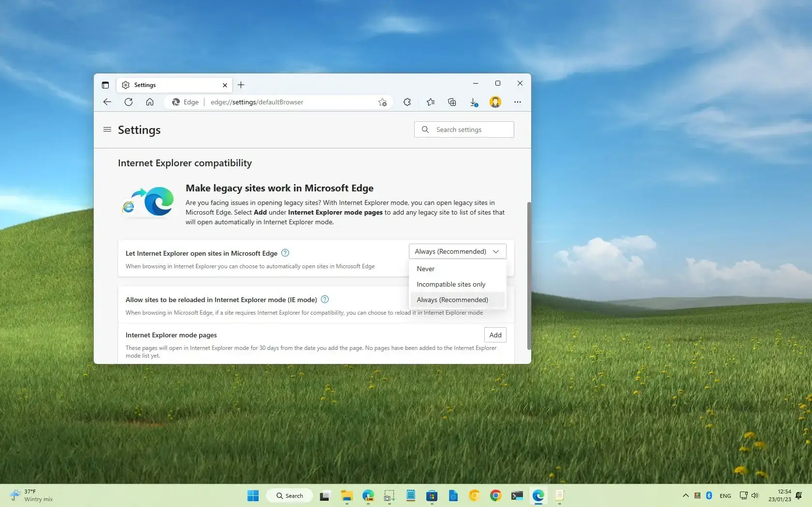Open the Settings hamburger menu
Image resolution: width=812 pixels, height=507 pixels.
(107, 130)
